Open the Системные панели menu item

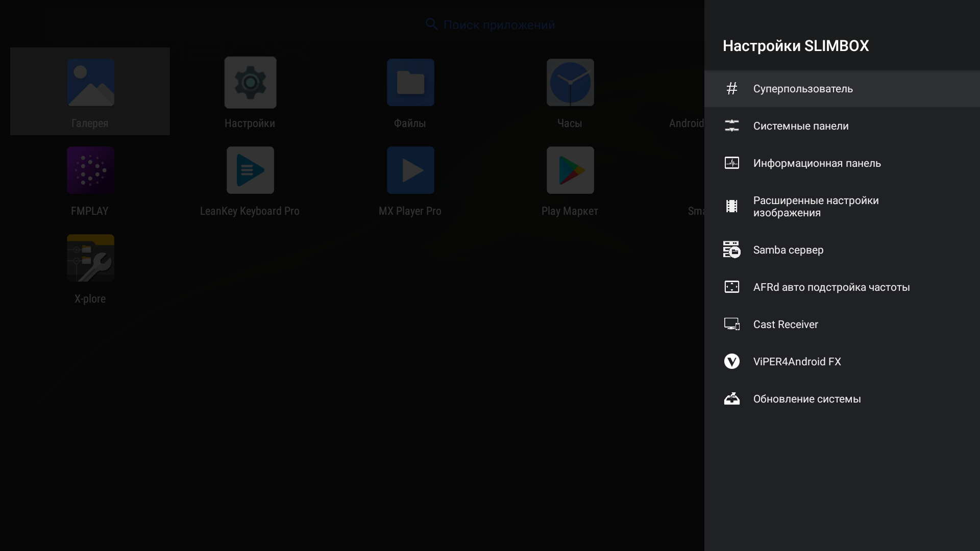[x=800, y=126]
